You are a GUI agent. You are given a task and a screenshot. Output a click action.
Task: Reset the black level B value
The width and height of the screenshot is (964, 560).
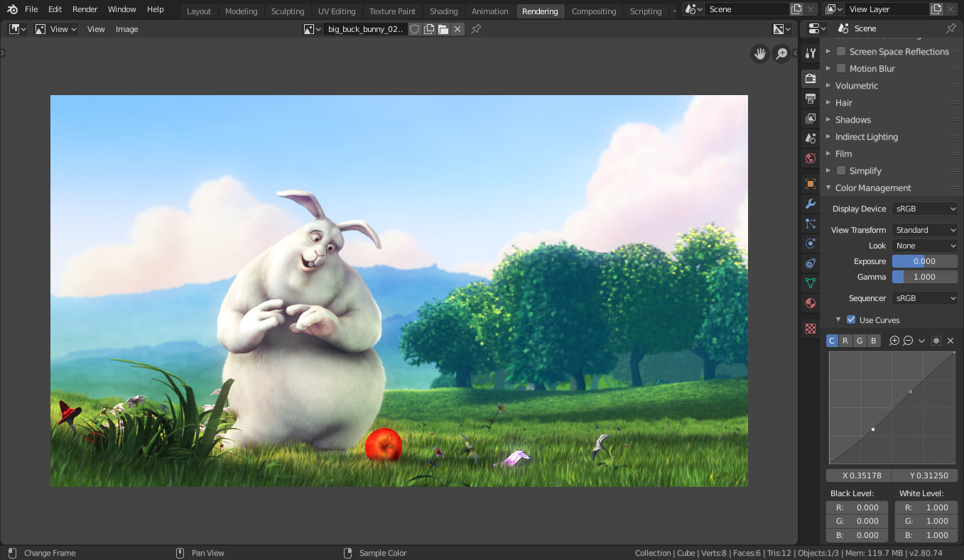click(x=856, y=534)
